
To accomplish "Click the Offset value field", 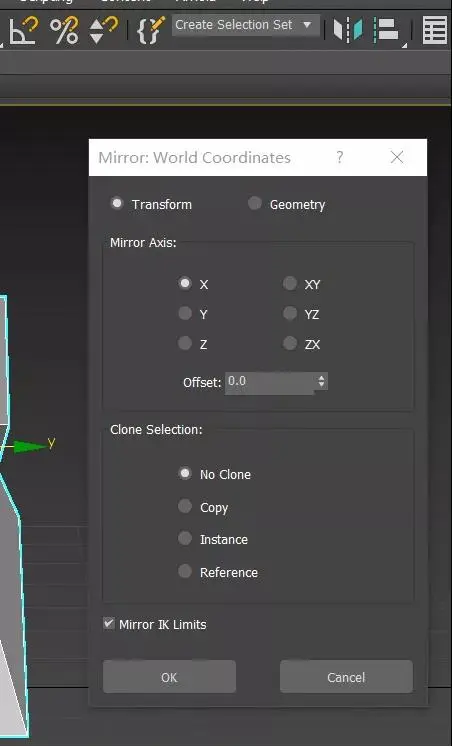I will (x=270, y=383).
